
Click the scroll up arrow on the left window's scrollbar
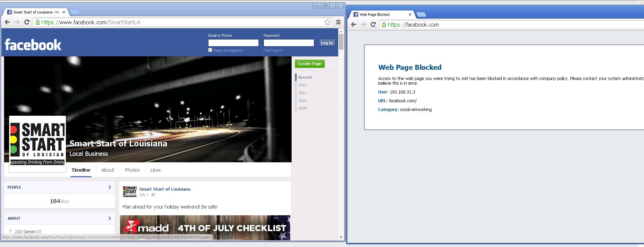point(341,31)
